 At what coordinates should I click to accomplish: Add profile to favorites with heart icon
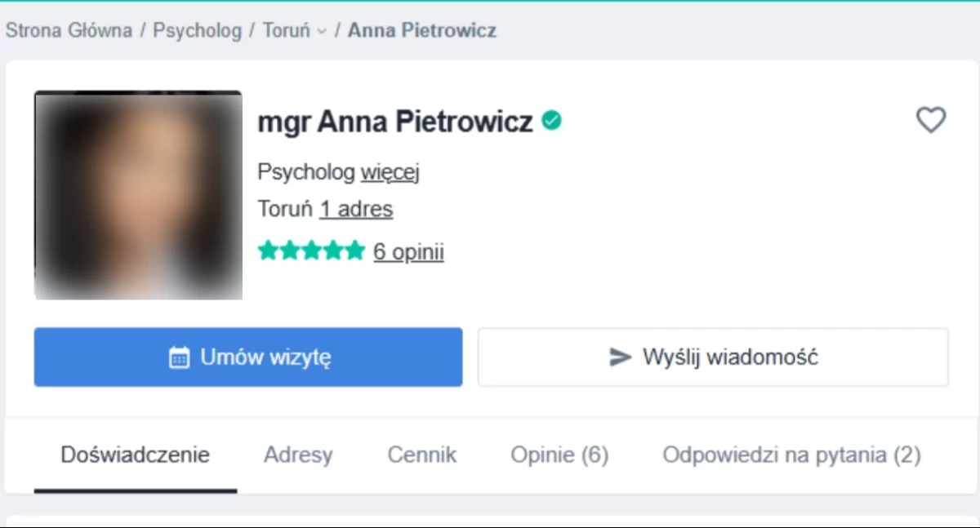click(x=930, y=121)
